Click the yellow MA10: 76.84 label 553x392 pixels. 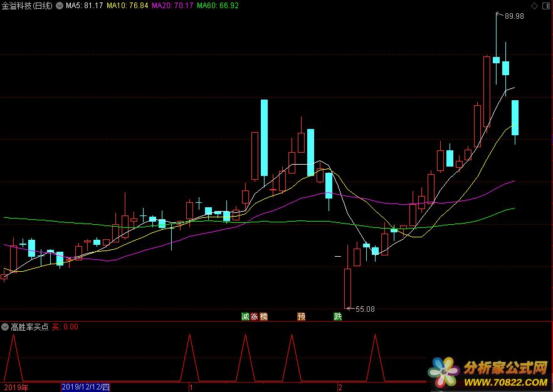click(127, 6)
